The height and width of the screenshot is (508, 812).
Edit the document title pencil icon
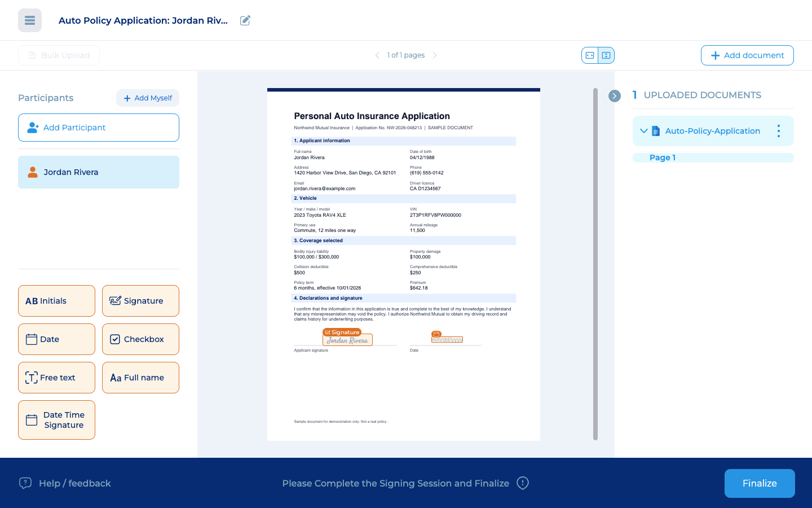pos(245,20)
